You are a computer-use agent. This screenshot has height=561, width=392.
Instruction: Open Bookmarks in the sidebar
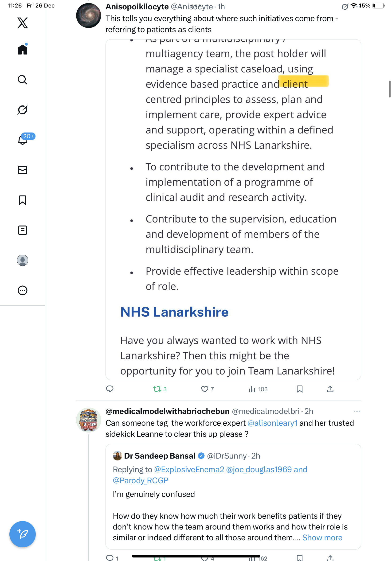pyautogui.click(x=23, y=200)
